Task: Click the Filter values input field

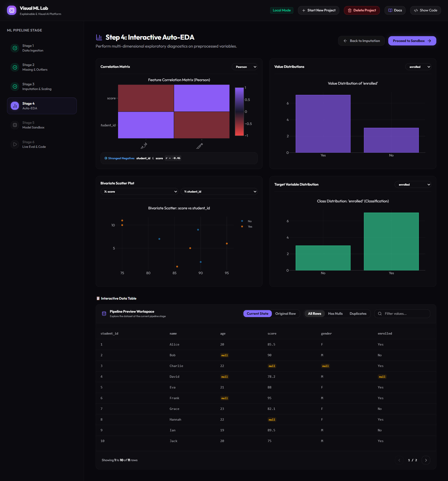Action: [402, 314]
